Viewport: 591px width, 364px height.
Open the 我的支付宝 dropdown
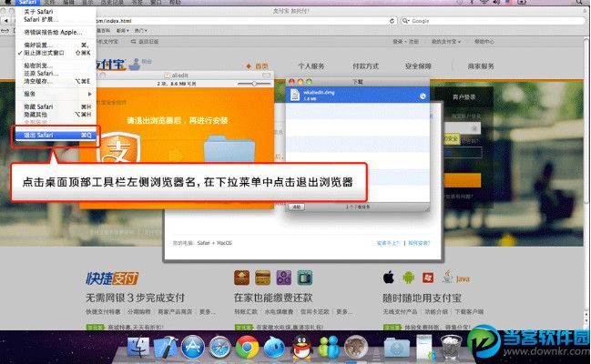(446, 42)
